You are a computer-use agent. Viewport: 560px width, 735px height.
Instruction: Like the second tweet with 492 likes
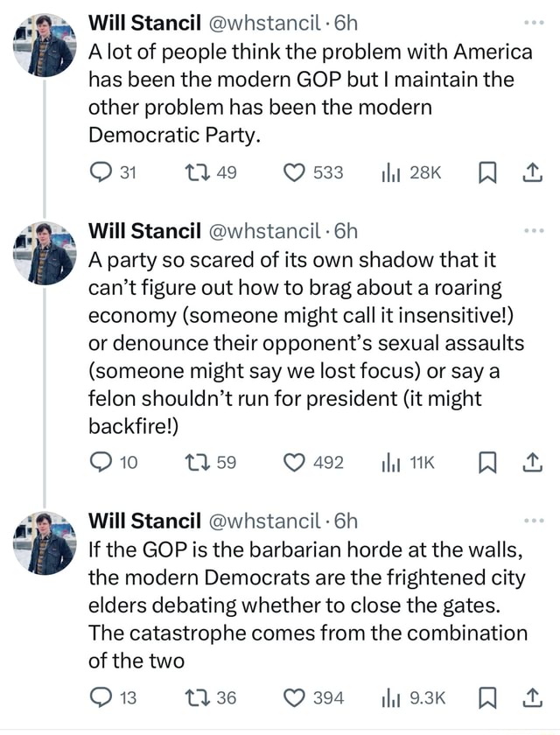[x=297, y=463]
